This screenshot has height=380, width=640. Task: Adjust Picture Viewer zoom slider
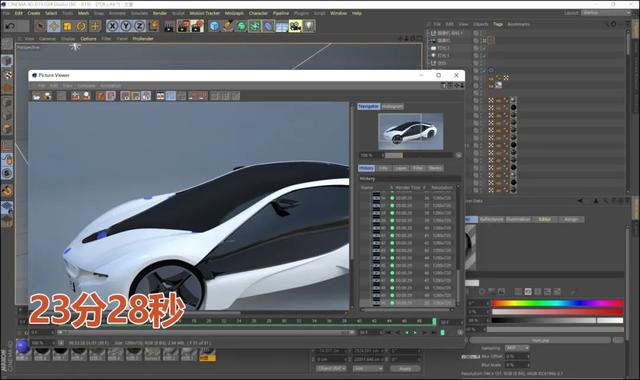pos(419,155)
